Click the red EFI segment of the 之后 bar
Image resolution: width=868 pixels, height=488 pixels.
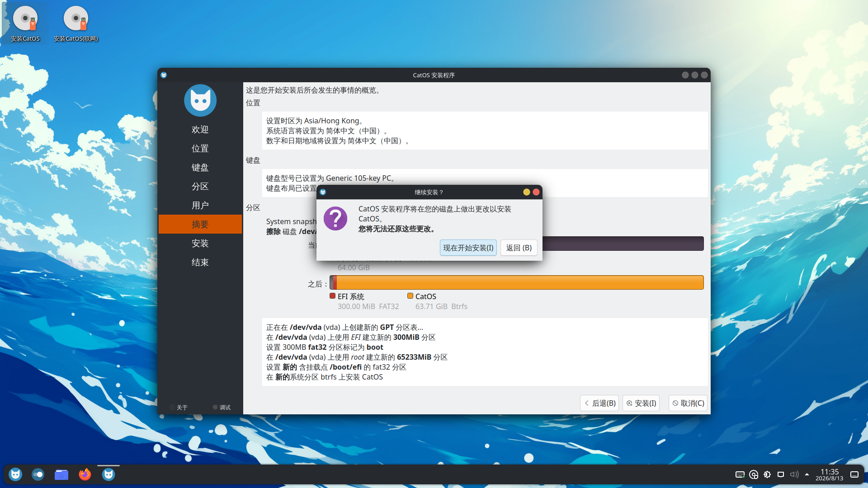point(335,282)
